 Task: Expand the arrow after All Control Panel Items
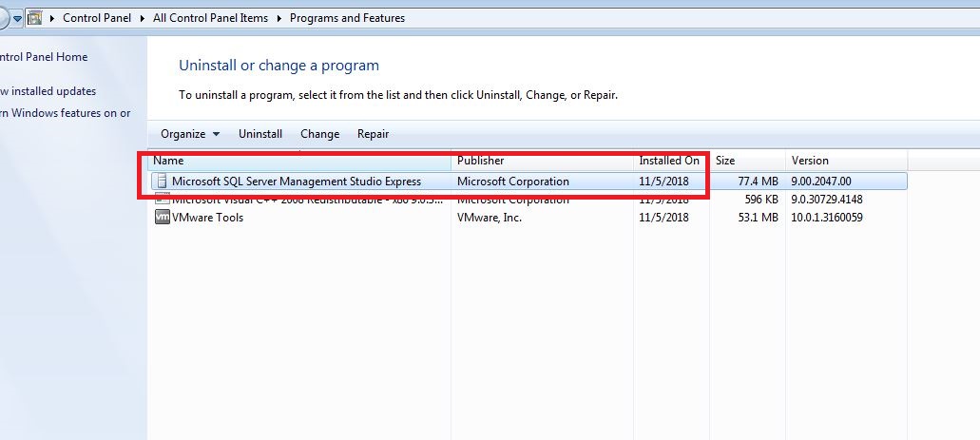279,18
